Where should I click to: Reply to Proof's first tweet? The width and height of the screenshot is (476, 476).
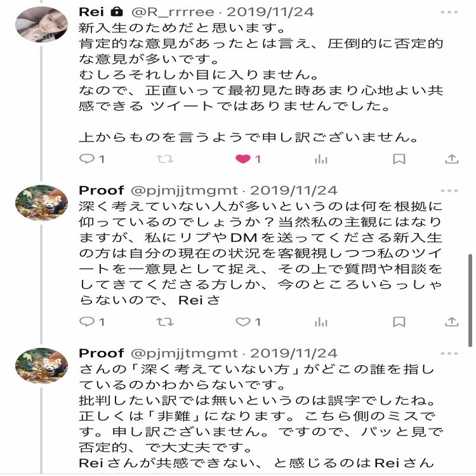click(x=87, y=322)
